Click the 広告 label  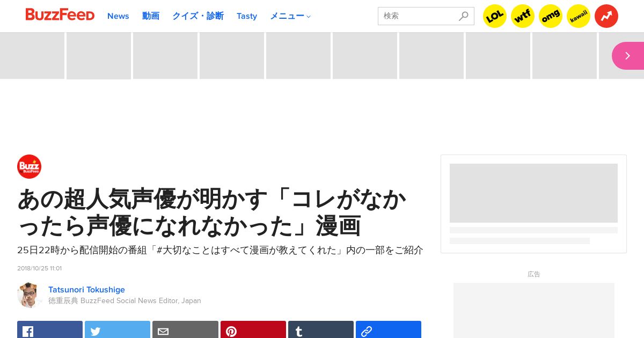(534, 274)
